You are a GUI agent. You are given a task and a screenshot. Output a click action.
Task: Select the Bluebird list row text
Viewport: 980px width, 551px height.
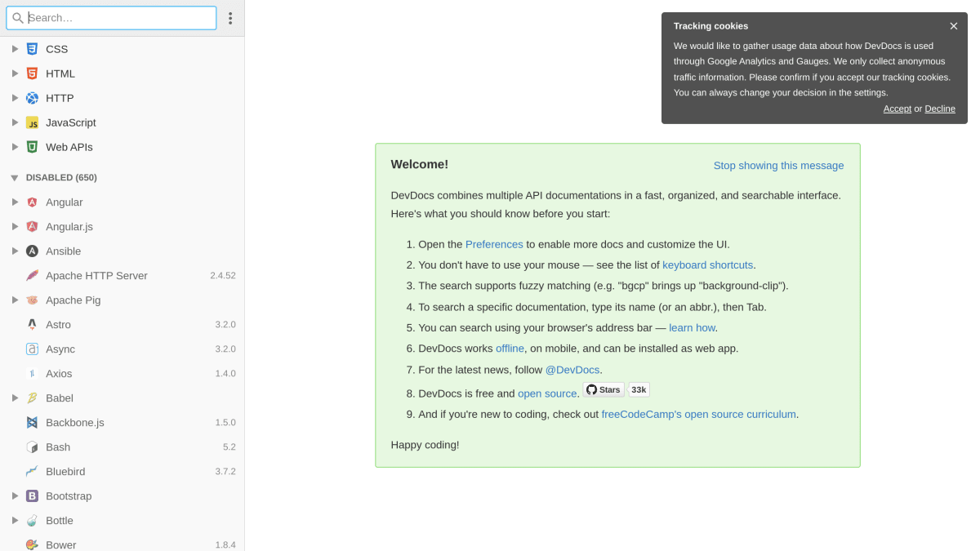coord(65,472)
